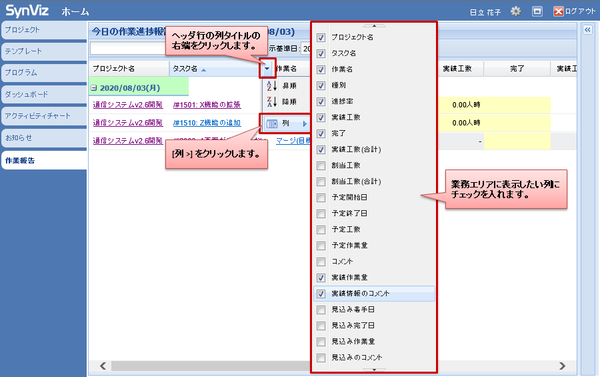Open task link #1501: X機能の拡張

(207, 105)
